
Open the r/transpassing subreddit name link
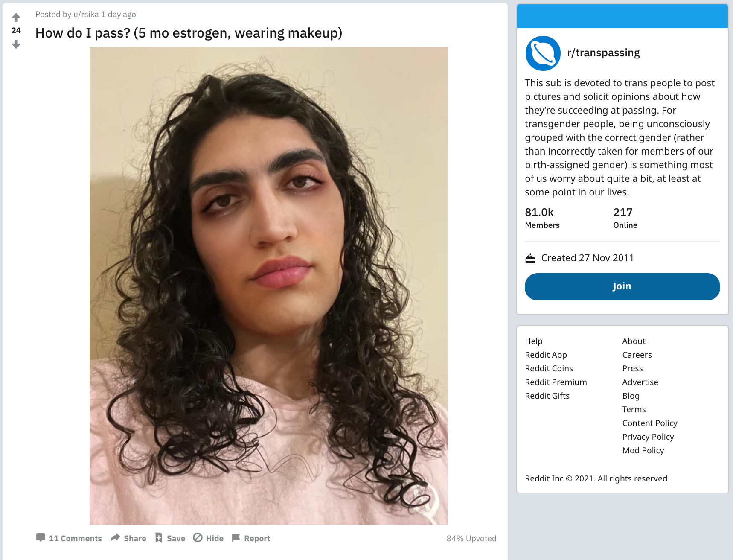tap(603, 53)
